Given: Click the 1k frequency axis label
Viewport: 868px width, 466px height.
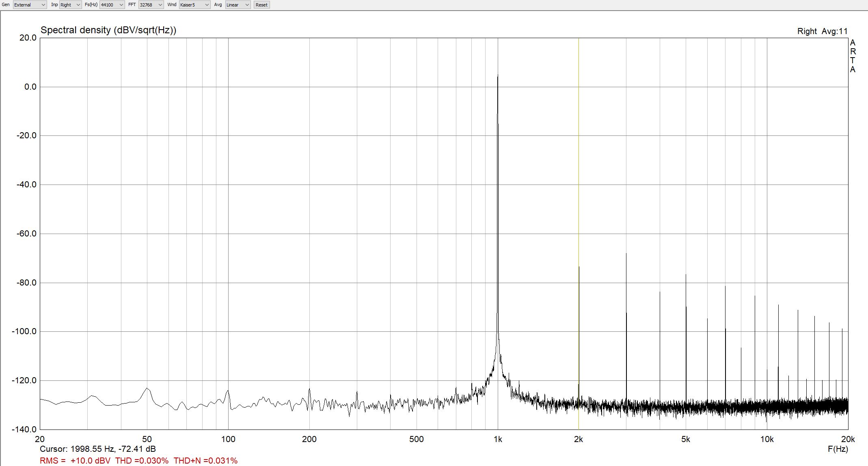Looking at the screenshot, I should [x=498, y=439].
